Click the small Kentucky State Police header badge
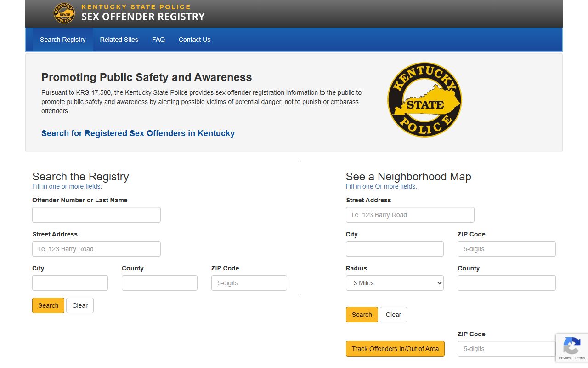588x368 pixels. pos(64,13)
